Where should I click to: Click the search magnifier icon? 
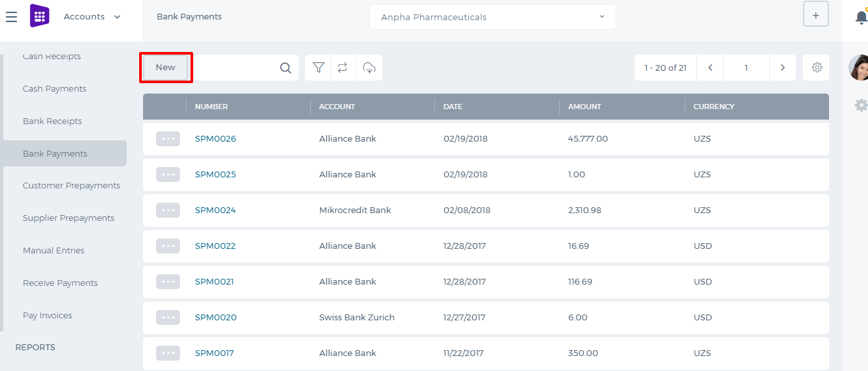click(285, 68)
